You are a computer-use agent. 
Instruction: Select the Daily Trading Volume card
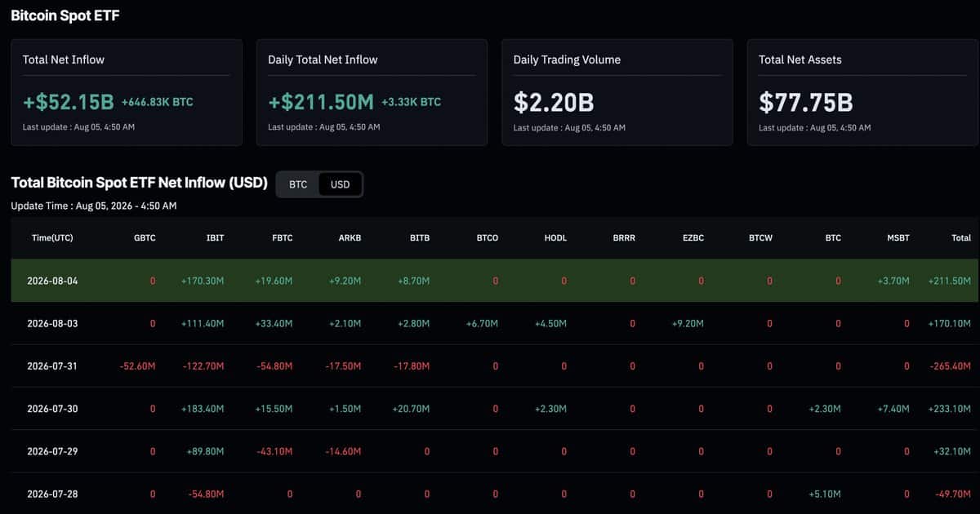click(x=617, y=92)
